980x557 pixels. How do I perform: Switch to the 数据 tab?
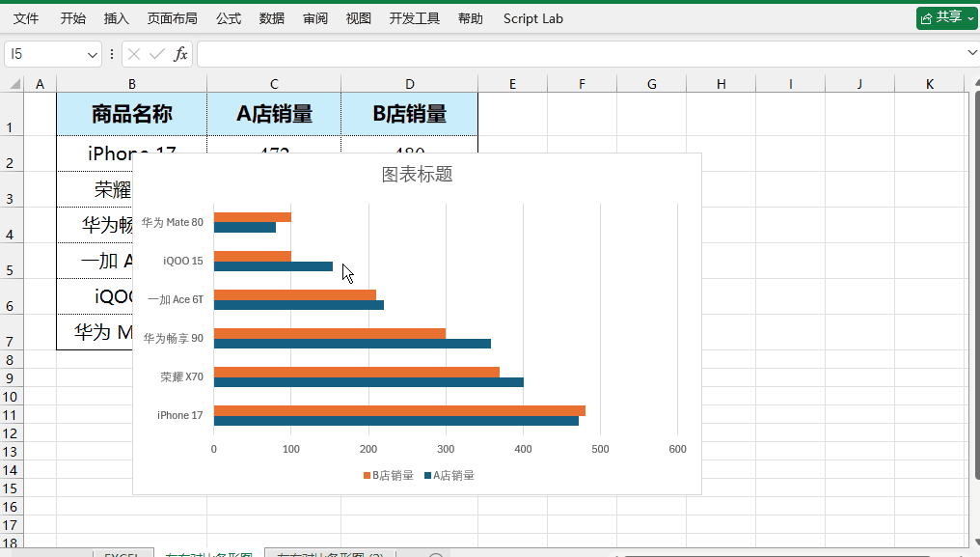[x=272, y=18]
